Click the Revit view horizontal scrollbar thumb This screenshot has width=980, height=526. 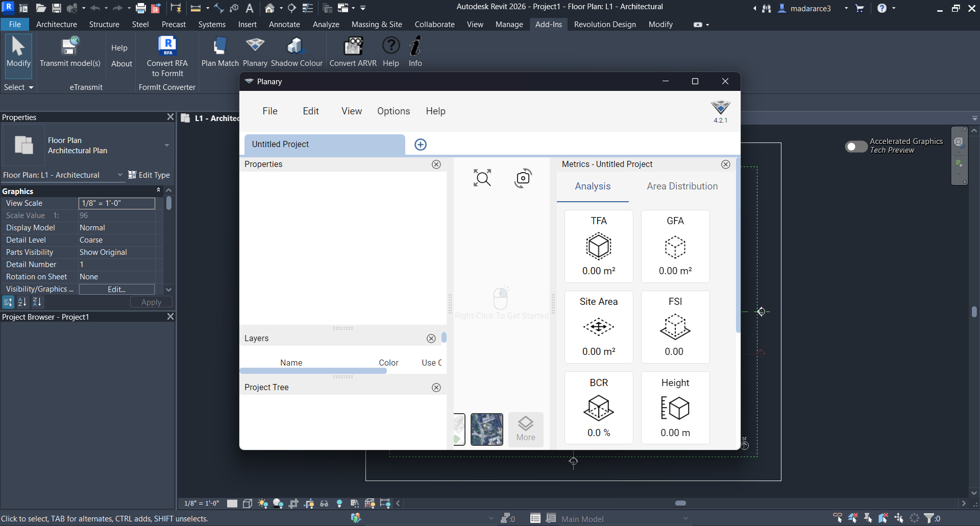coord(680,504)
